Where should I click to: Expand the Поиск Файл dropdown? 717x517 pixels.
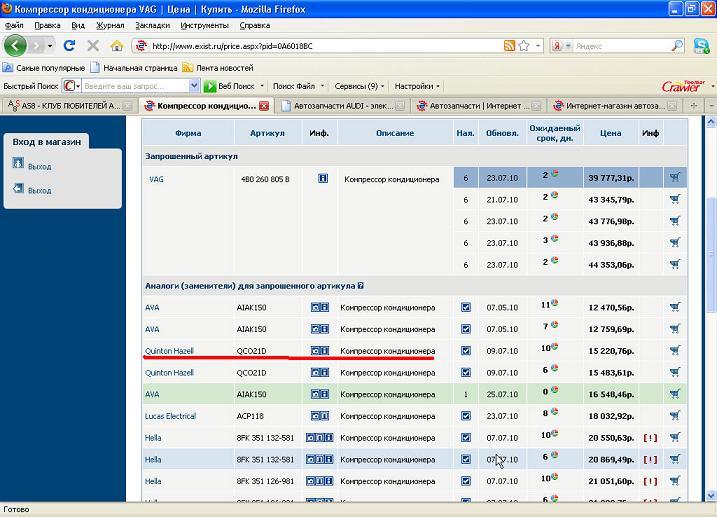tap(322, 85)
